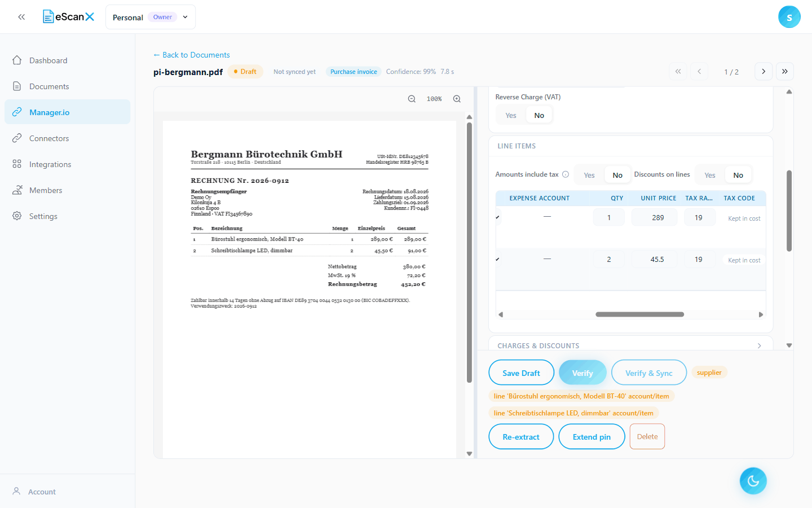812x508 pixels.
Task: Open expense account dropdown for quantity 1 row
Action: [547, 217]
